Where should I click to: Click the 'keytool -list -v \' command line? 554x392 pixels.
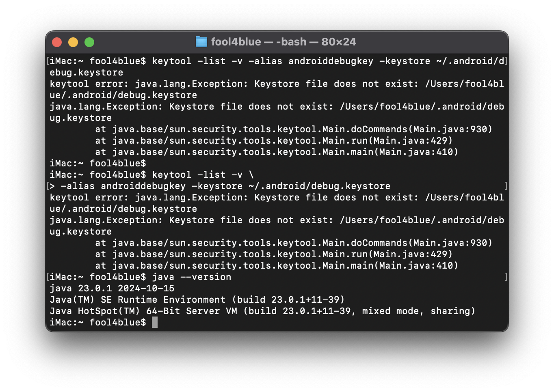coord(203,174)
